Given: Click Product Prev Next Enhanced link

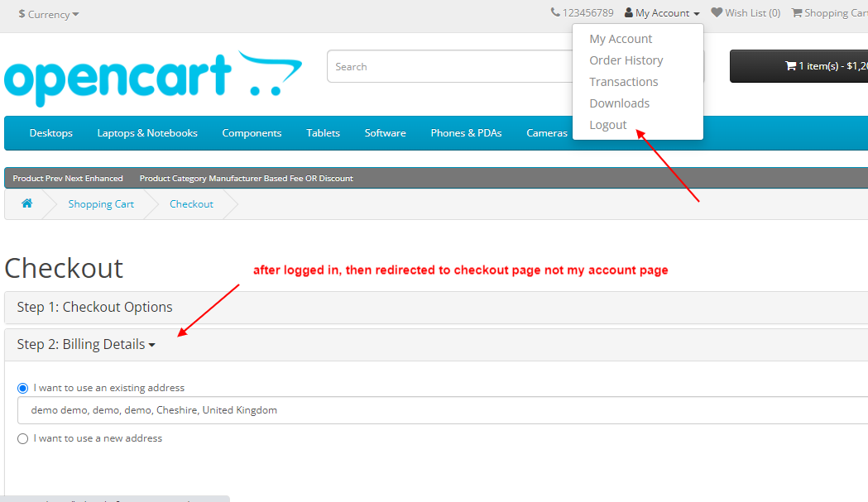Looking at the screenshot, I should tap(68, 178).
